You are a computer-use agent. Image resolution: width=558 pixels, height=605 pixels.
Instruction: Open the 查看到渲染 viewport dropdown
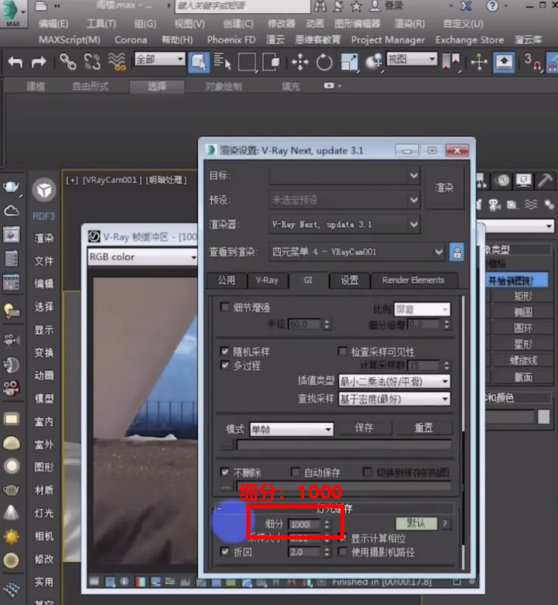[357, 252]
